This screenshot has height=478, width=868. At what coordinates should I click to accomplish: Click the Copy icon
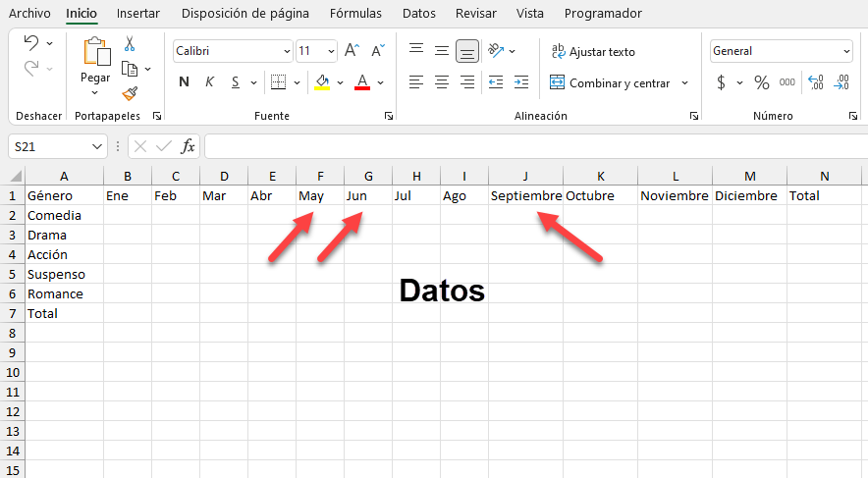[130, 69]
